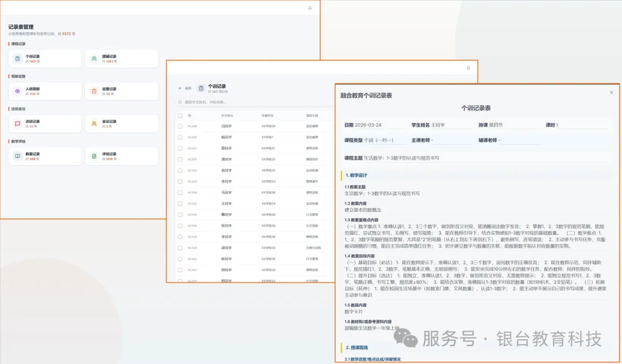The width and height of the screenshot is (622, 364).
Task: Check the row checkbox for 林同学
Action: (180, 259)
